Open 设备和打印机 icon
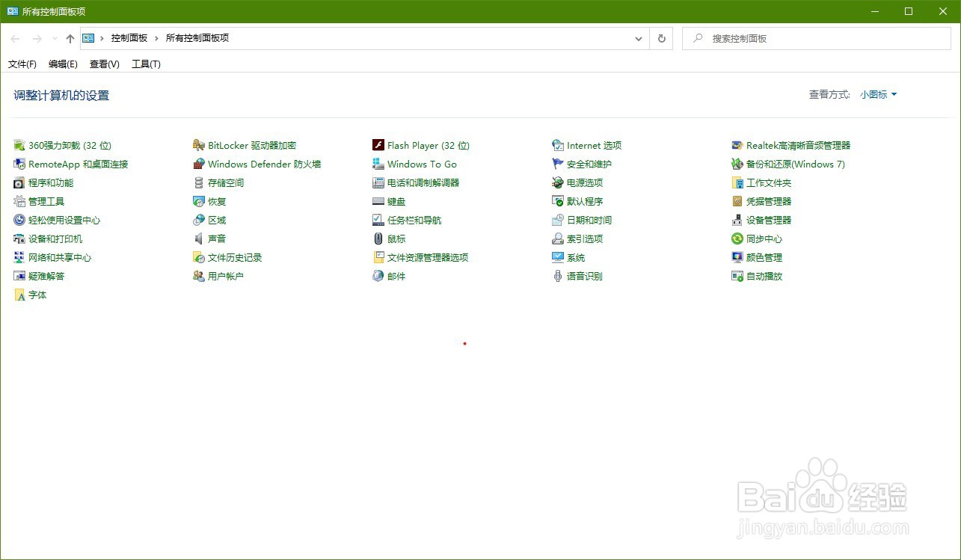The width and height of the screenshot is (961, 560). [19, 239]
